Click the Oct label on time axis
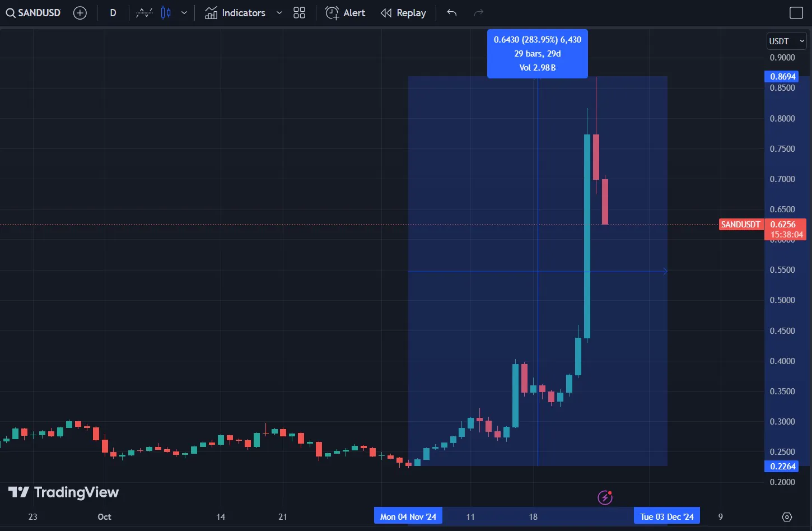 (x=104, y=516)
